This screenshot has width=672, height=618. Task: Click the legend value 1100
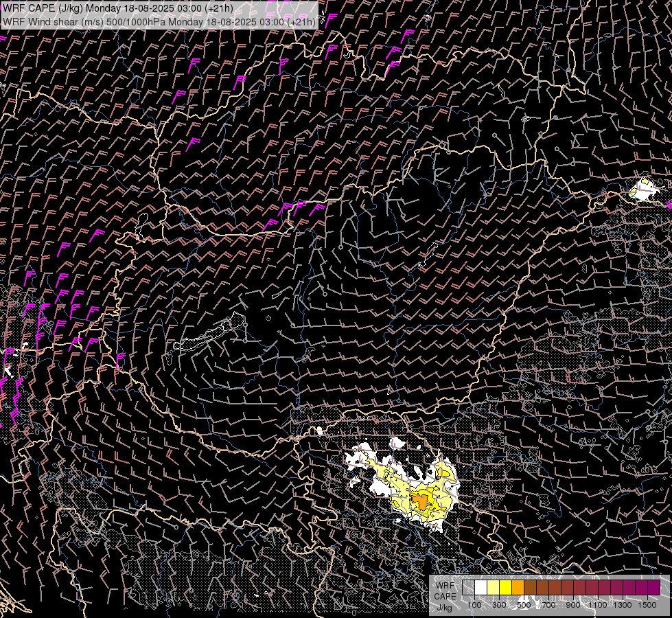[598, 605]
